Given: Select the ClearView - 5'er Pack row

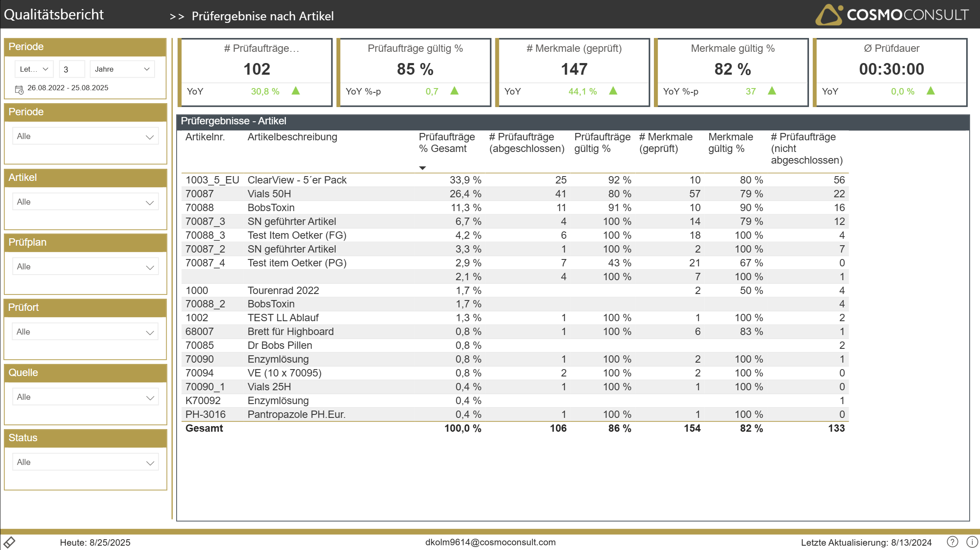Looking at the screenshot, I should pyautogui.click(x=297, y=180).
